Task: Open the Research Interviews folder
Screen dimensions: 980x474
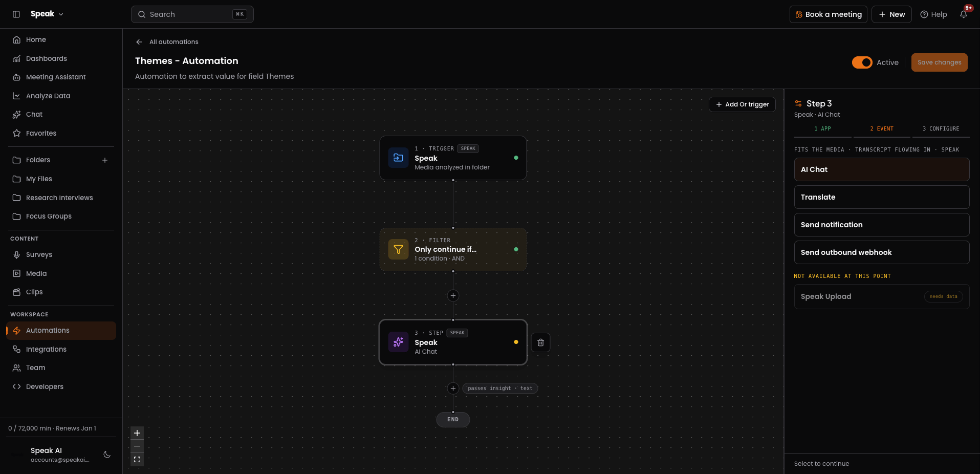Action: coord(61,198)
